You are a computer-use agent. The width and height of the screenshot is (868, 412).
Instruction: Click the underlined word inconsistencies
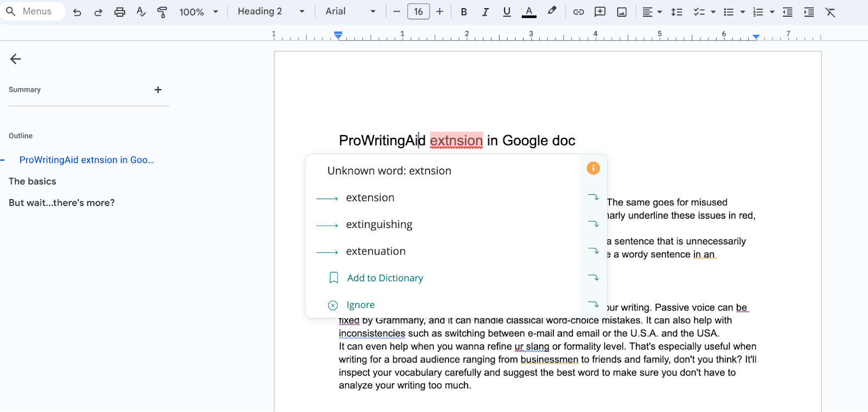tap(372, 333)
